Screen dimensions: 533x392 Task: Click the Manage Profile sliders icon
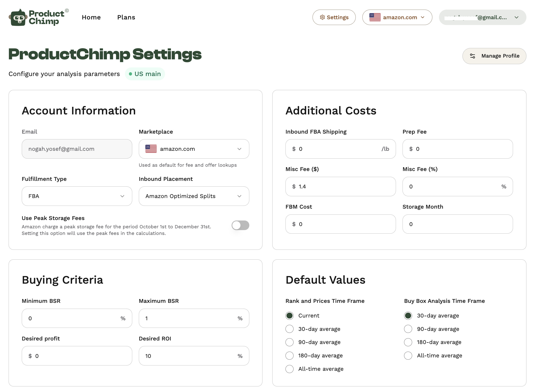point(472,56)
